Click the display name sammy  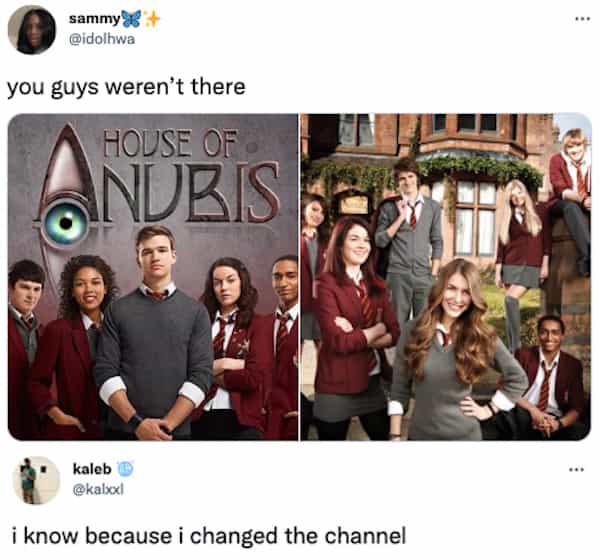click(x=95, y=19)
